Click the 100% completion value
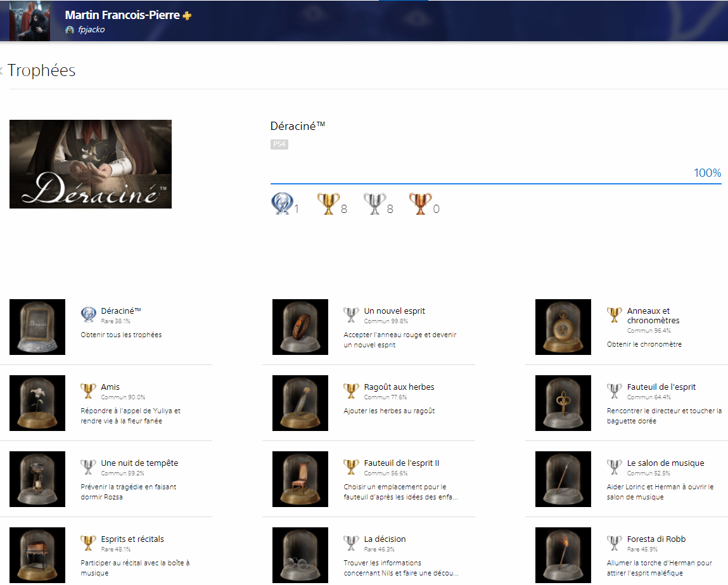This screenshot has width=728, height=585. pyautogui.click(x=707, y=173)
